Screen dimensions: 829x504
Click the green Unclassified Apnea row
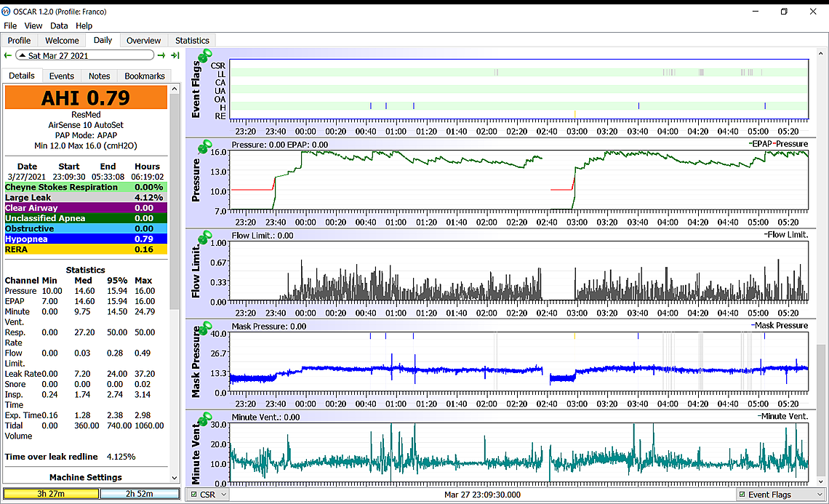point(86,218)
